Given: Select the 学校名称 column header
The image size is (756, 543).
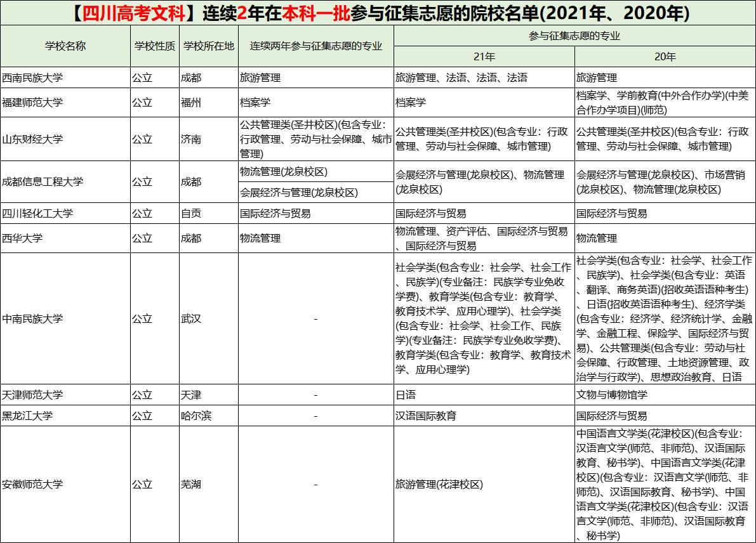Looking at the screenshot, I should 65,46.
